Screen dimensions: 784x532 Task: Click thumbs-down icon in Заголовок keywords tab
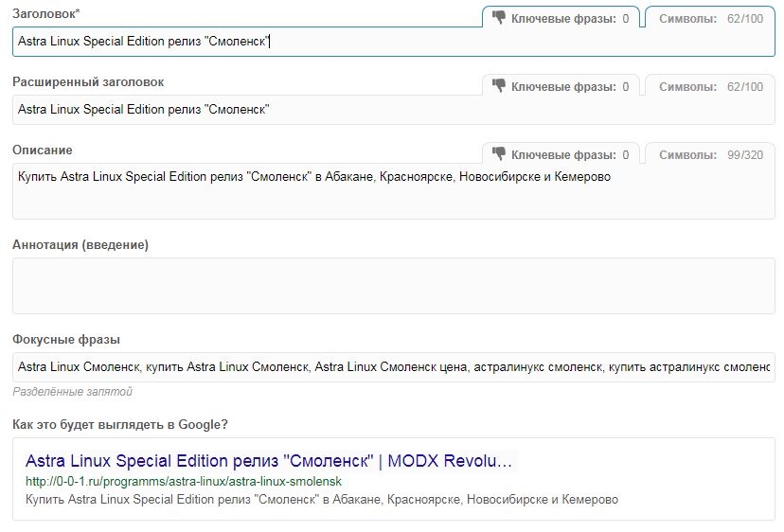point(498,18)
